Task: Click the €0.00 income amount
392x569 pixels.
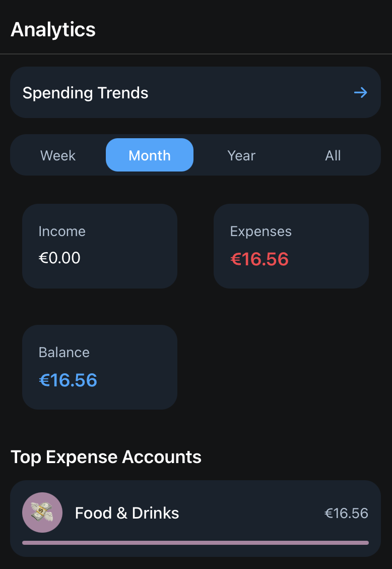Action: [59, 258]
